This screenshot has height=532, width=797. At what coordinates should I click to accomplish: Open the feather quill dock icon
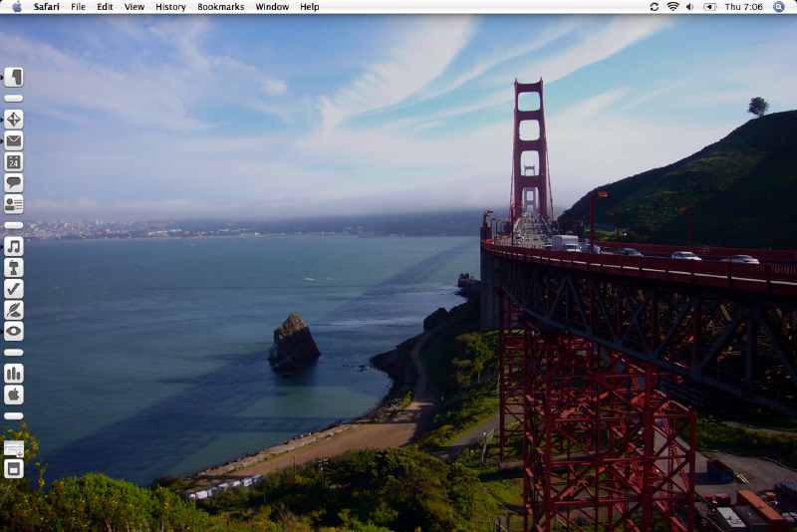click(x=14, y=310)
